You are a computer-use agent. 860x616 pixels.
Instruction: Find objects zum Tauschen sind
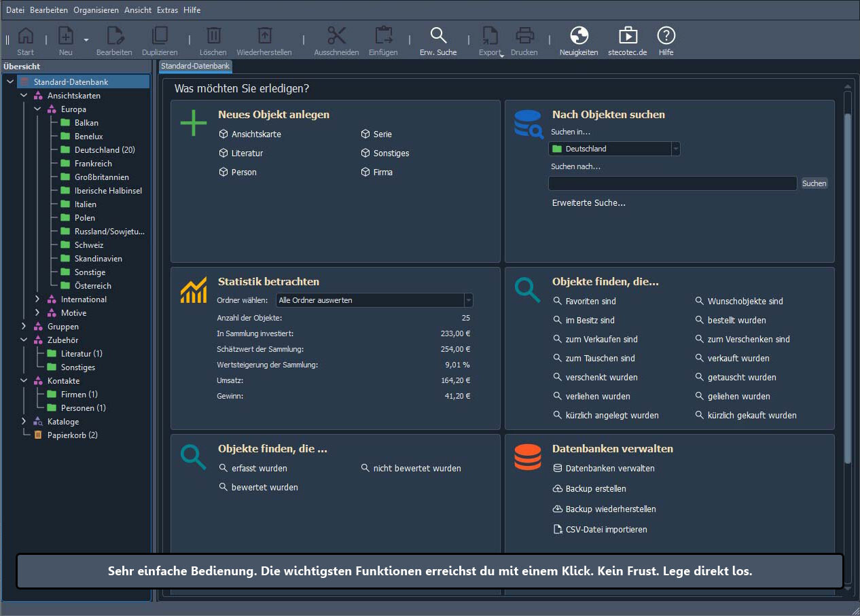(x=594, y=358)
